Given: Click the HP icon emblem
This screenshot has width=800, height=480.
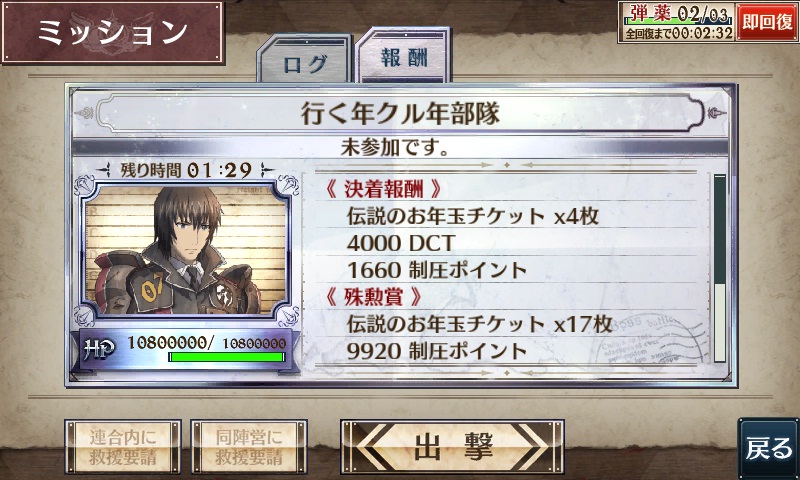Looking at the screenshot, I should (98, 350).
